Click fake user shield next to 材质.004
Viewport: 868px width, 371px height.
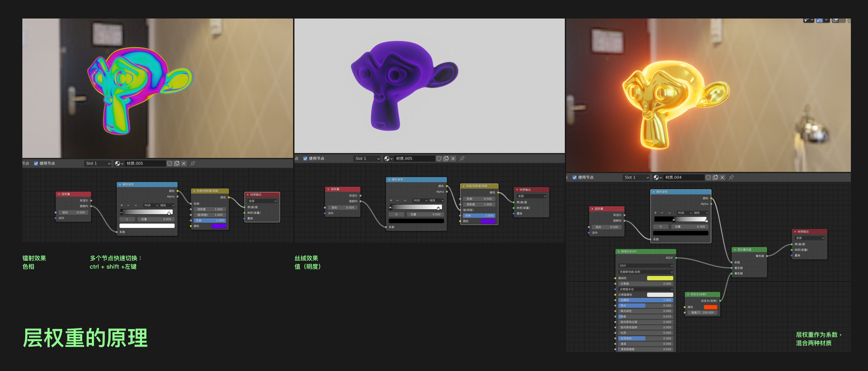(x=708, y=177)
